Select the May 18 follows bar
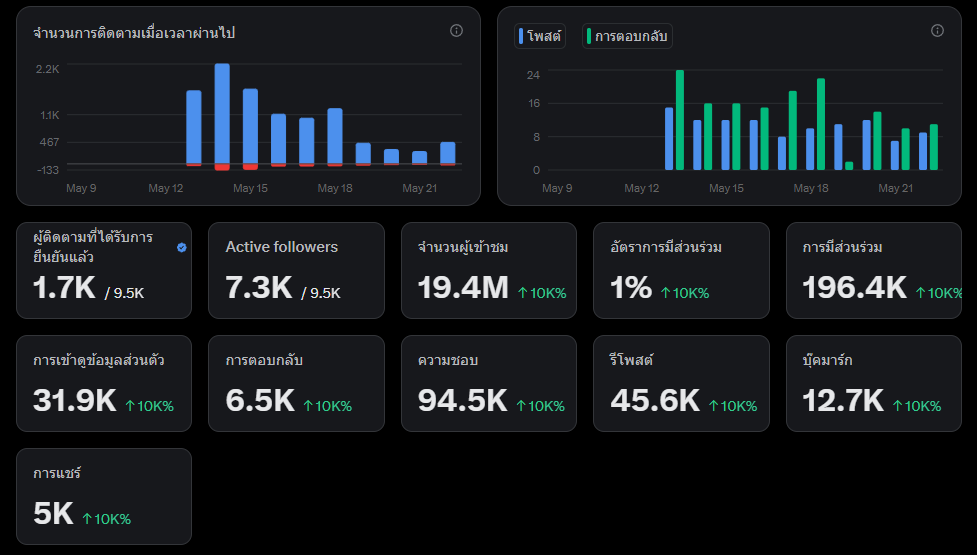Image resolution: width=977 pixels, height=555 pixels. point(335,136)
